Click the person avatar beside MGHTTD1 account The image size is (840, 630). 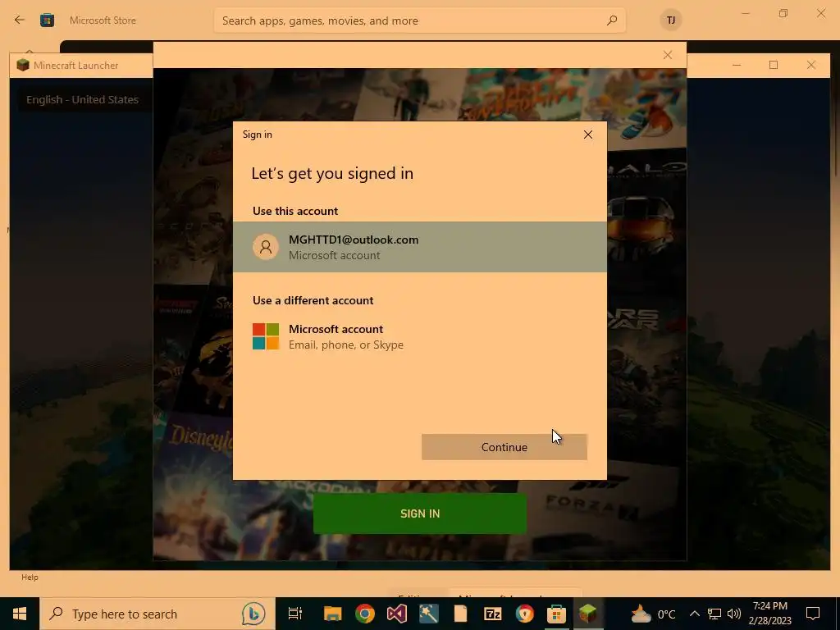[x=266, y=247]
